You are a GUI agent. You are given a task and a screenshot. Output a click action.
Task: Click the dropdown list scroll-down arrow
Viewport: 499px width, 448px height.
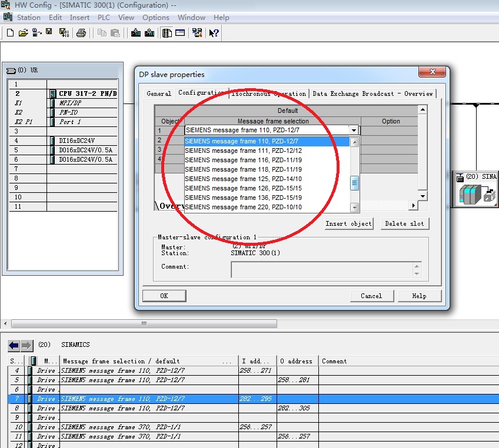354,208
